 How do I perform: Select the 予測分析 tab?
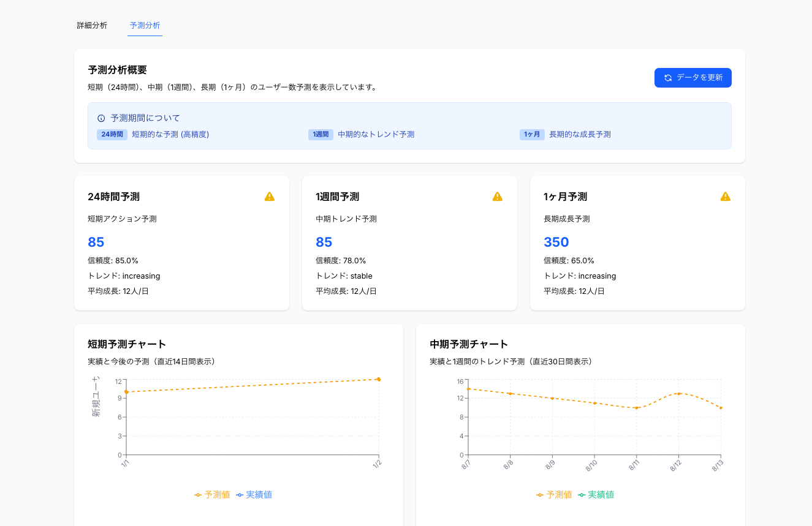point(145,26)
